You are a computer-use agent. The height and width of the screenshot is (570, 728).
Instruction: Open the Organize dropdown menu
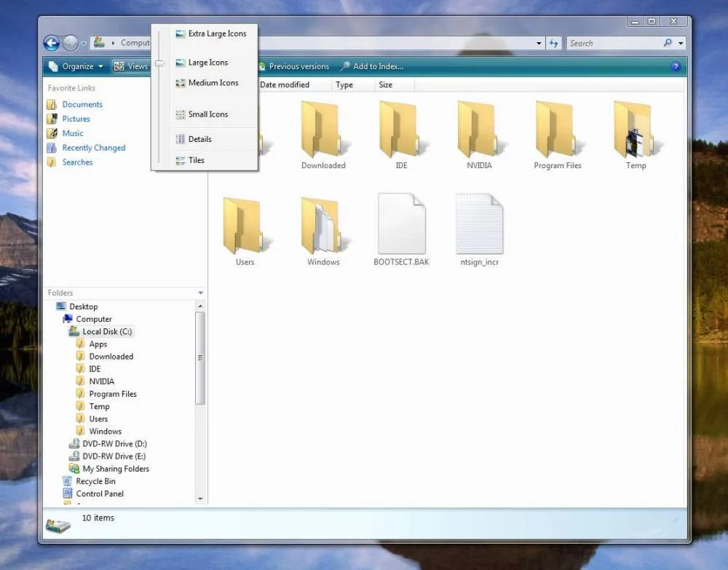[76, 66]
